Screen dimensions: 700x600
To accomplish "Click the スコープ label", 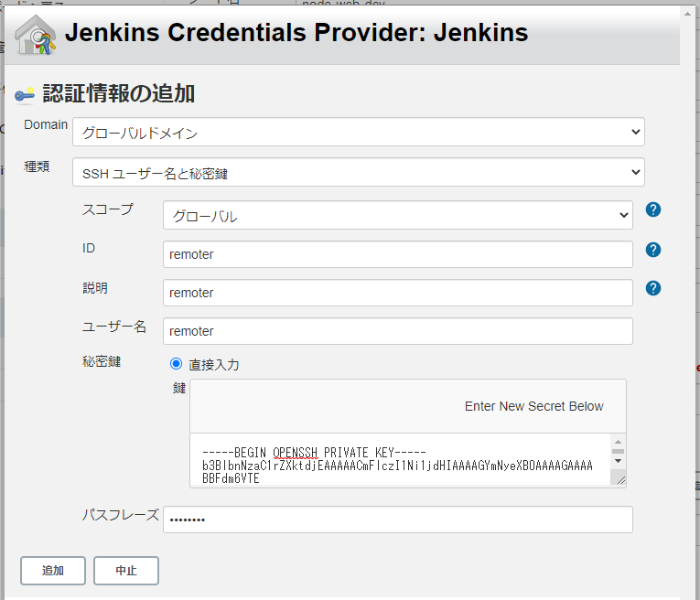I will [x=108, y=209].
